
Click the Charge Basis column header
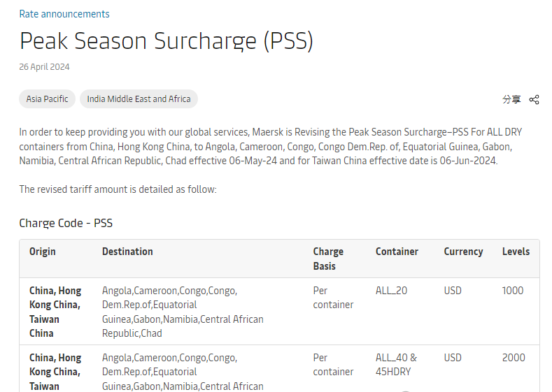(328, 259)
